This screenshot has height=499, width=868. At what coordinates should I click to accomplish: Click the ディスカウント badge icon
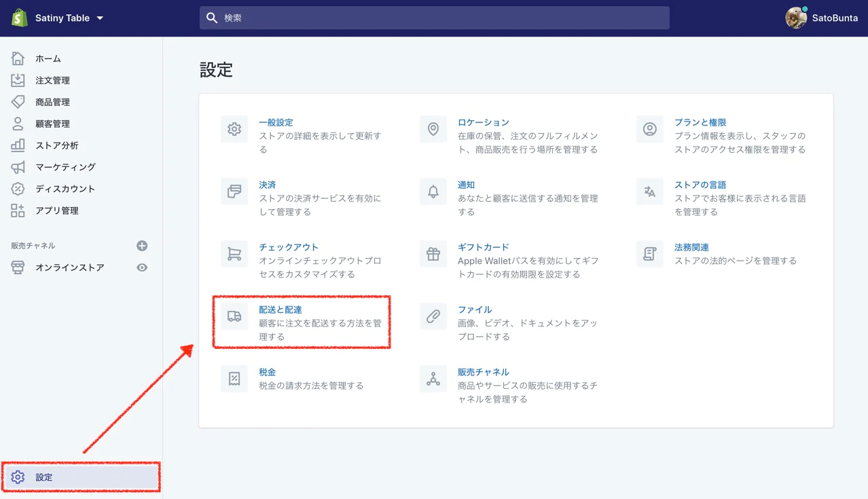coord(18,189)
